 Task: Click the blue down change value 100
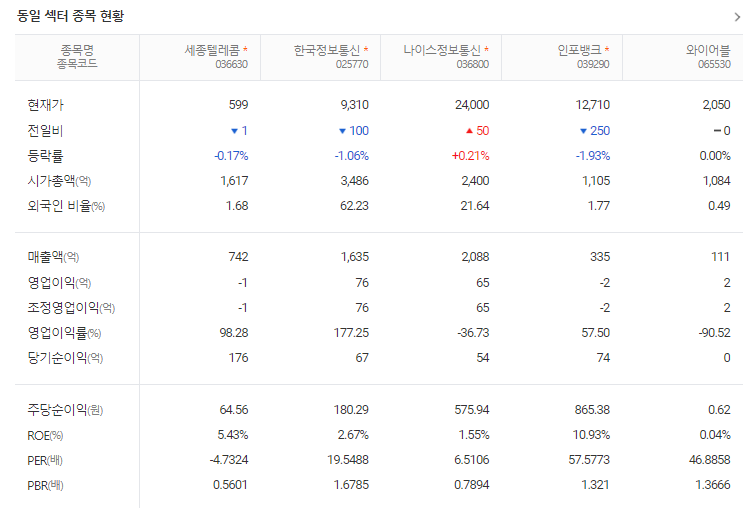coord(359,131)
